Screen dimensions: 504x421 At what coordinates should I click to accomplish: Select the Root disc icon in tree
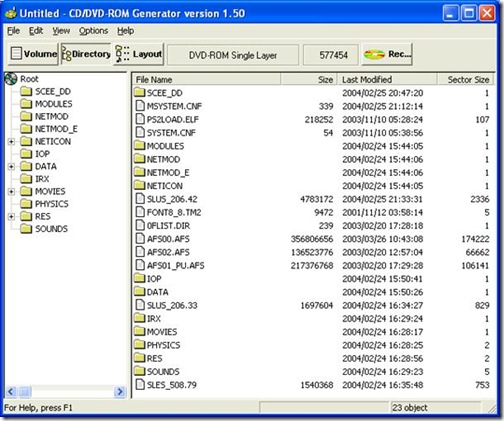point(11,79)
